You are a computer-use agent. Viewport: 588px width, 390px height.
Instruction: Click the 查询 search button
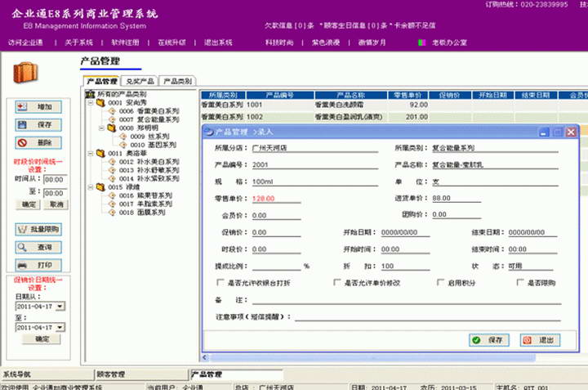point(38,247)
